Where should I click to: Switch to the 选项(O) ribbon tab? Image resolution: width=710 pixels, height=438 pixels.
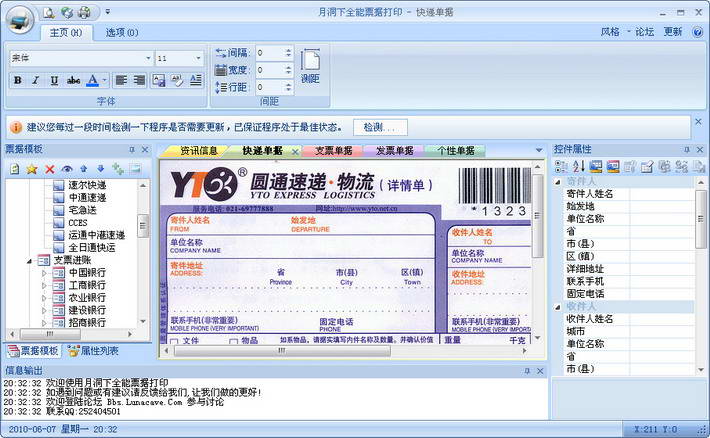[x=122, y=33]
